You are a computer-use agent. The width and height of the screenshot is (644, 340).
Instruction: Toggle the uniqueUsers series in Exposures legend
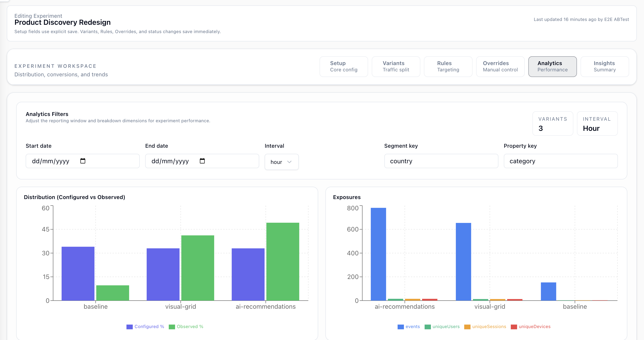(x=442, y=326)
